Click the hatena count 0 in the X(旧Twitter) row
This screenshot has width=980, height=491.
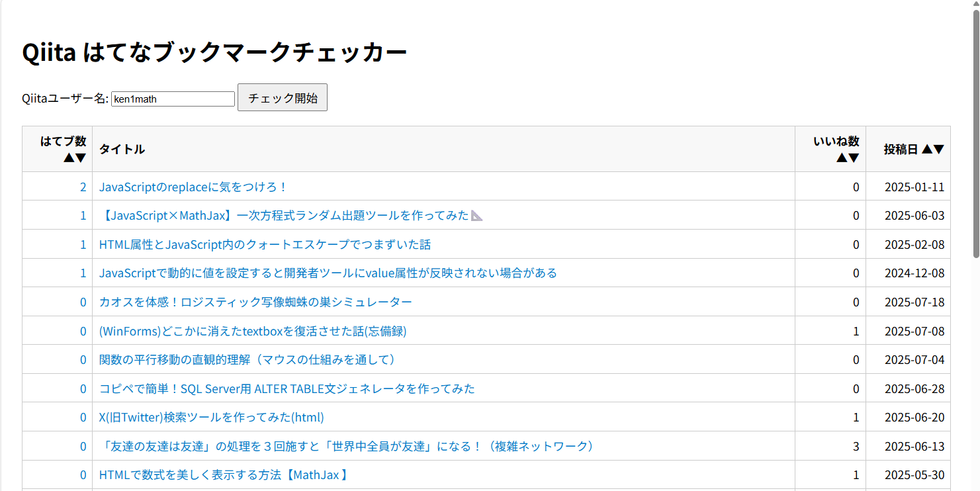tap(83, 418)
